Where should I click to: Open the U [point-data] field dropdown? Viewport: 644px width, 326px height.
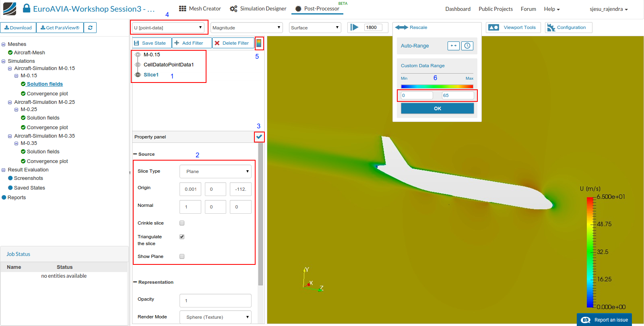pos(168,28)
